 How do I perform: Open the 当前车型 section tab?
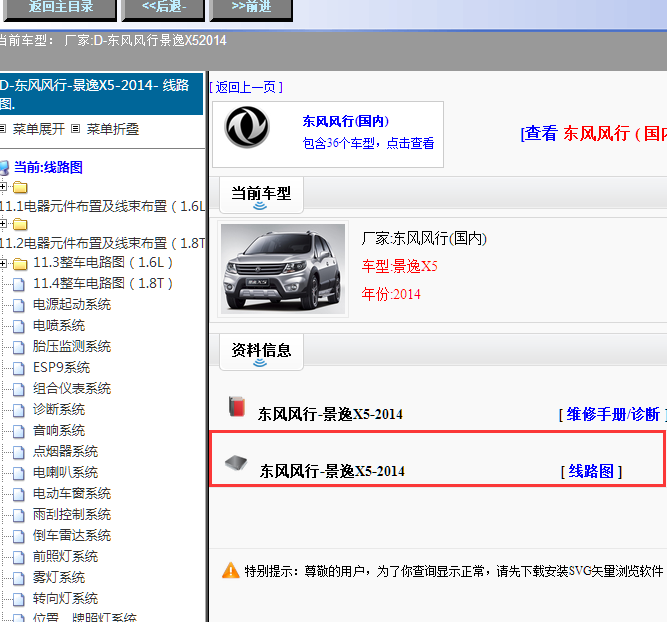pos(261,195)
